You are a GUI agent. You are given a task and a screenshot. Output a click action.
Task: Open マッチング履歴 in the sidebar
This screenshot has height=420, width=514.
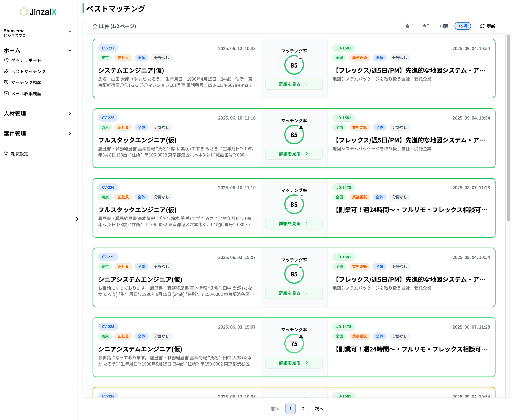tap(26, 83)
